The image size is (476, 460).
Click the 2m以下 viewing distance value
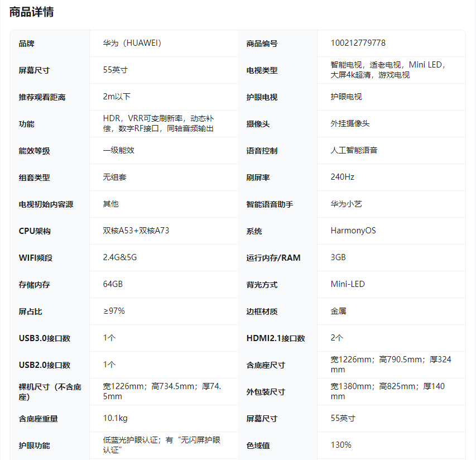tap(117, 97)
